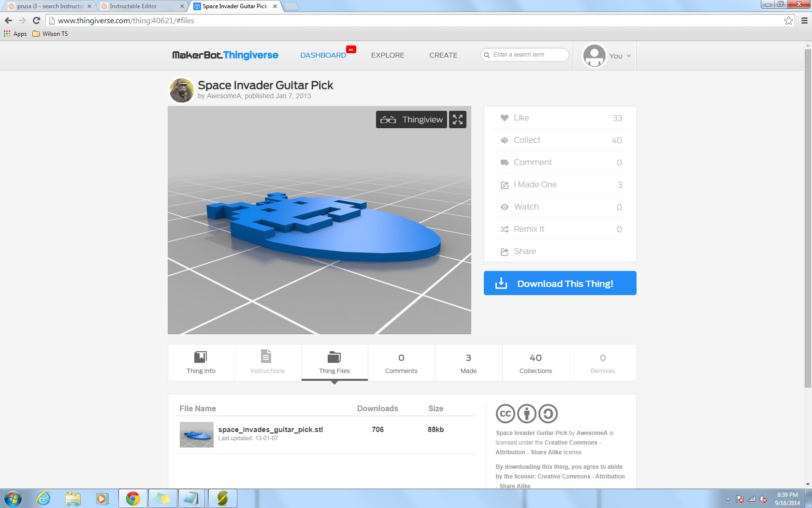Open the EXPLORE menu
The image size is (812, 508).
[388, 55]
